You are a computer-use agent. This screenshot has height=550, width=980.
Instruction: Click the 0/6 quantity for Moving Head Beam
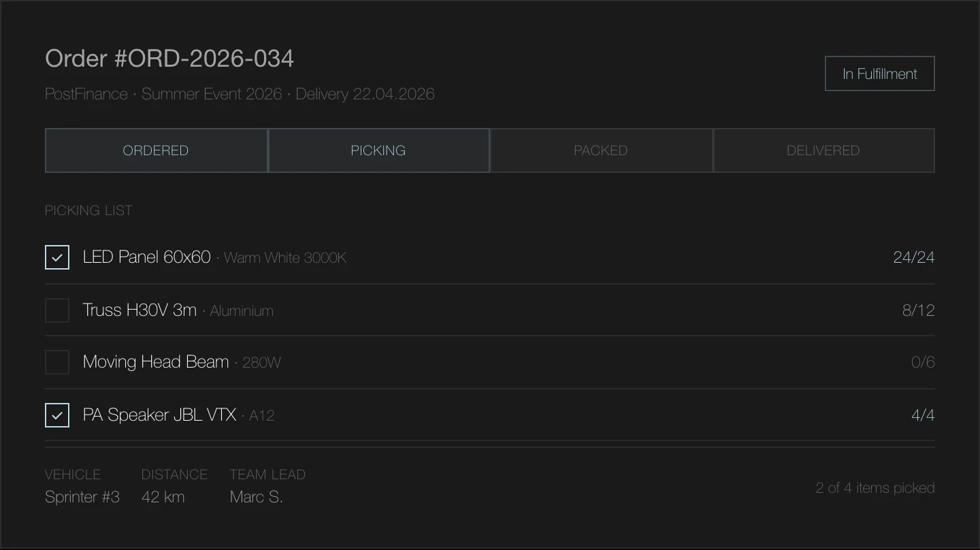pos(922,362)
